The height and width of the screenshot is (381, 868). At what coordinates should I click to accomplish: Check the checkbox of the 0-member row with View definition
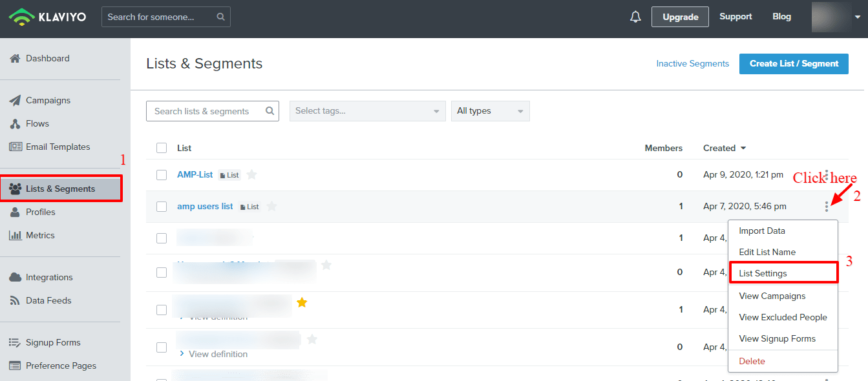(x=162, y=347)
